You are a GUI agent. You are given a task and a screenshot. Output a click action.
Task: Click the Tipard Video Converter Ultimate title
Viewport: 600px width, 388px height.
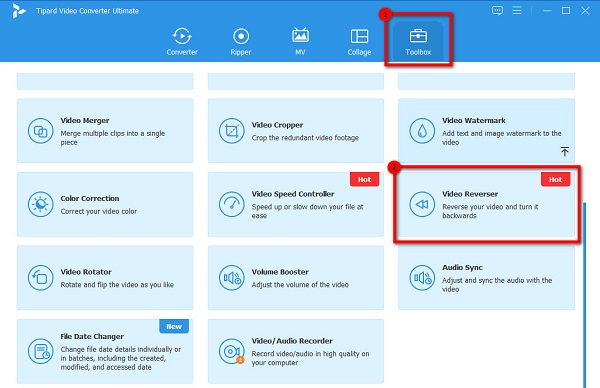87,11
